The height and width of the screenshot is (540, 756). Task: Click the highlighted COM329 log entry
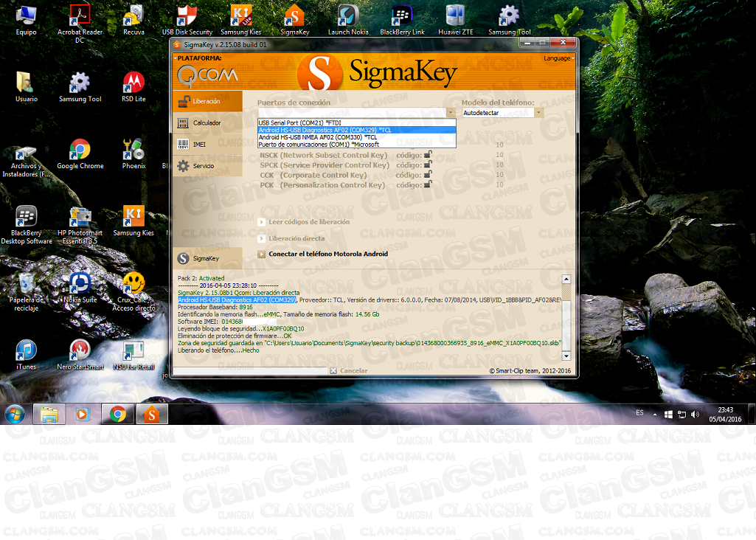[237, 300]
